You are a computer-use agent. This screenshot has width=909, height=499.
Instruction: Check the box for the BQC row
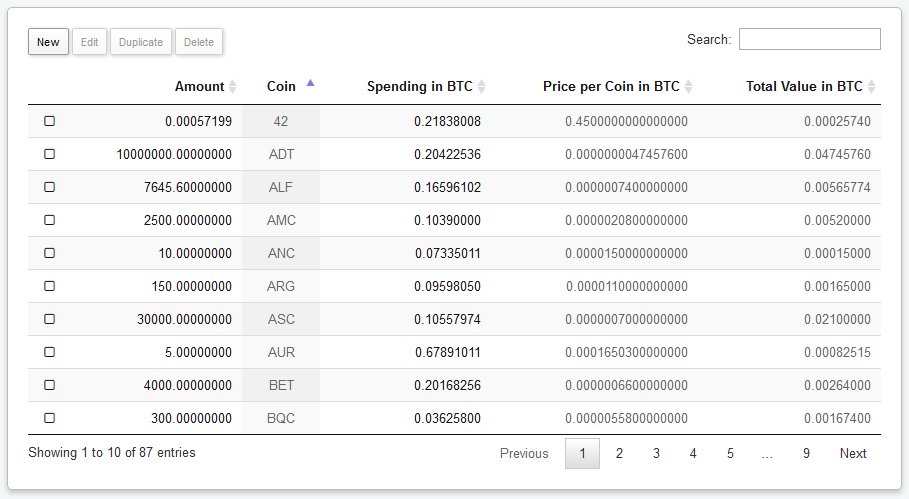coord(49,418)
